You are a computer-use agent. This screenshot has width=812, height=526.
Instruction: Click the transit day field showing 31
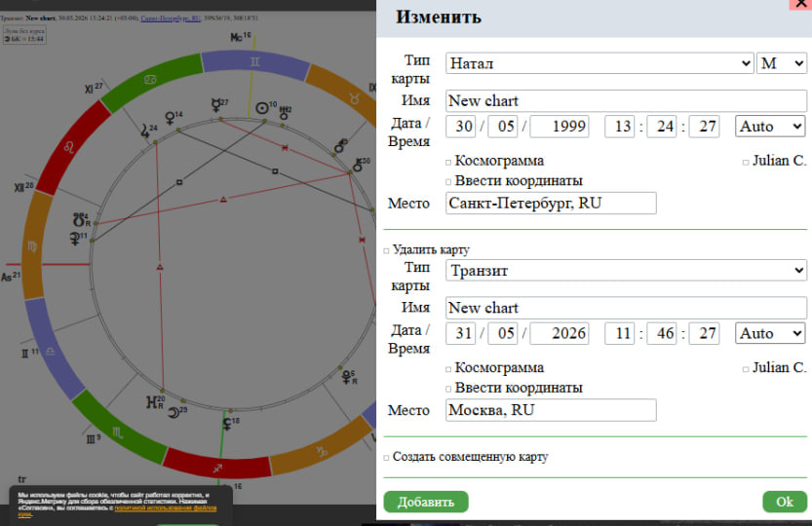coord(460,333)
